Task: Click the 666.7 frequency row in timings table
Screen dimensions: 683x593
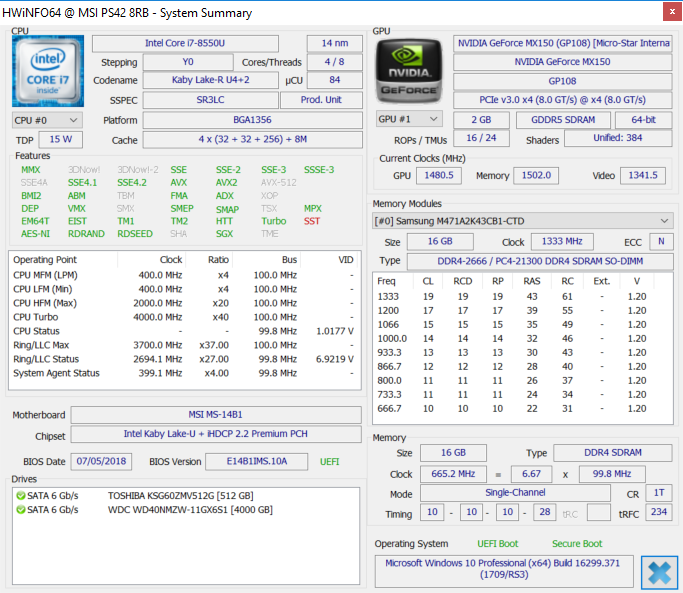Action: point(522,409)
